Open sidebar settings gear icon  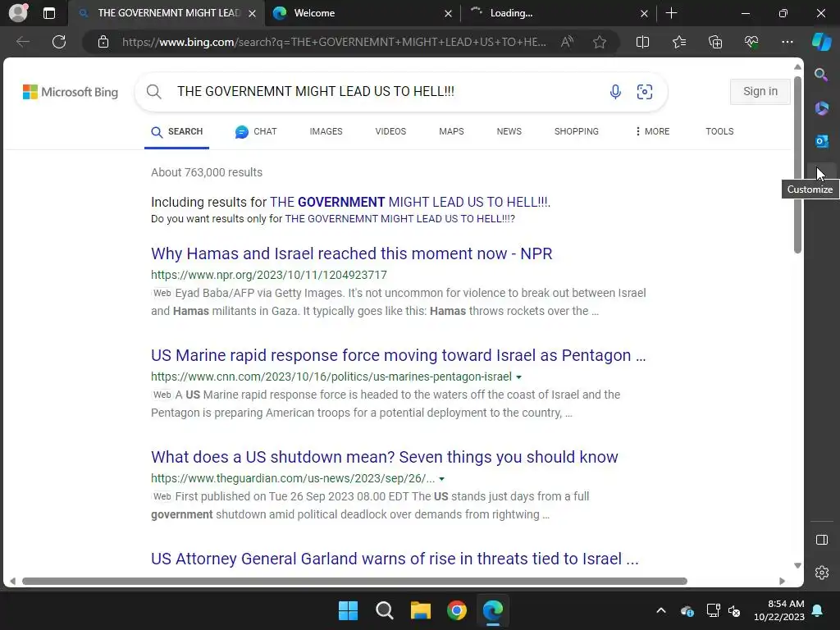click(x=821, y=573)
